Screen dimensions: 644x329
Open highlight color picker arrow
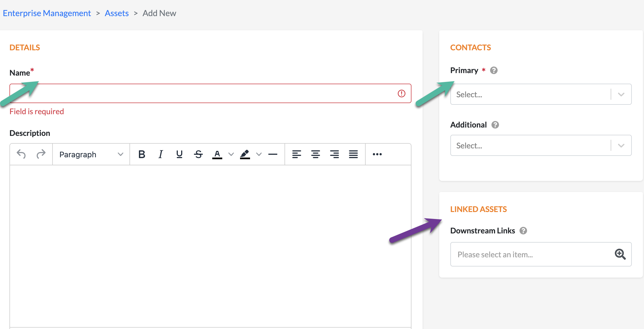coord(259,154)
